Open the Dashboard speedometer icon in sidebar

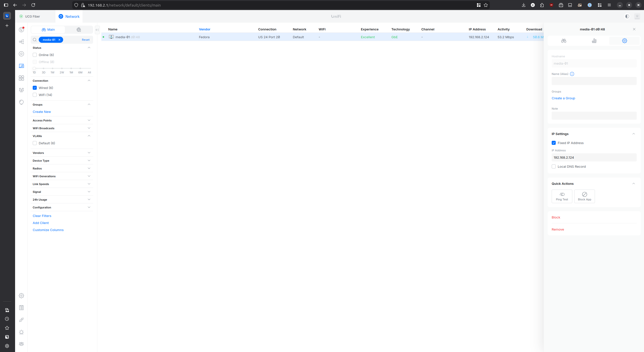pos(21,29)
